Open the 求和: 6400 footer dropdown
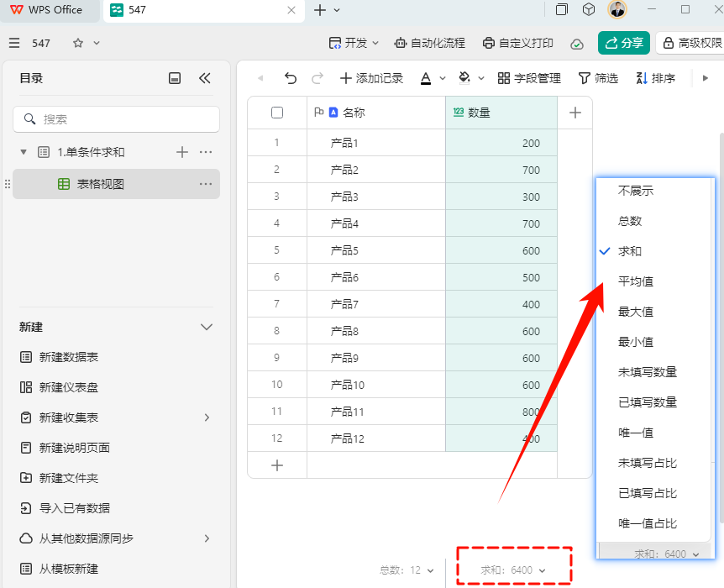Screen dimensions: 724x588 click(x=513, y=570)
